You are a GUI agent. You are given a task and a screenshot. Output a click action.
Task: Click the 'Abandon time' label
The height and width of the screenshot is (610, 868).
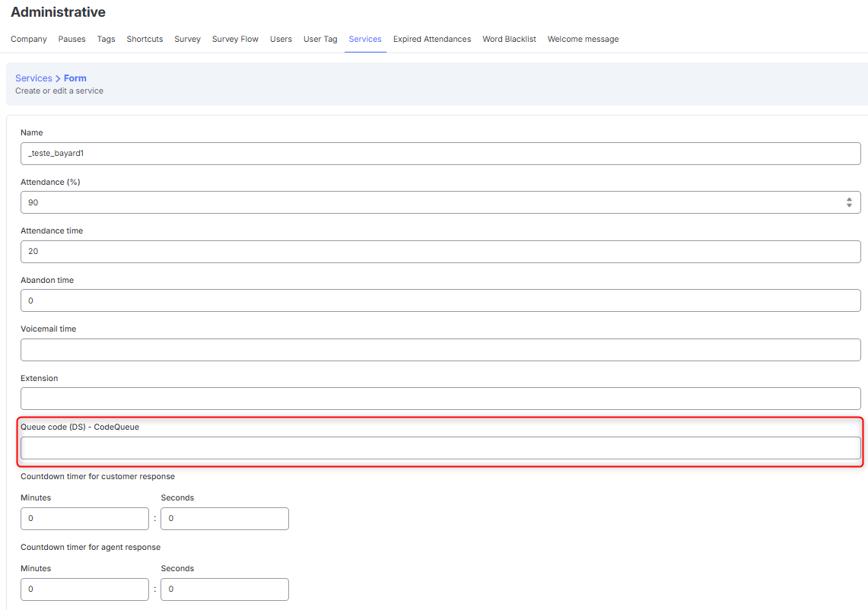[x=47, y=280]
